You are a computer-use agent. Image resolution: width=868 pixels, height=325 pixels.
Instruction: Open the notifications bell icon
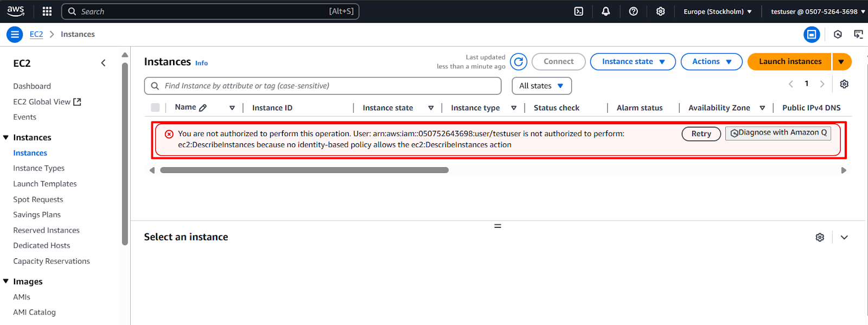[x=606, y=11]
